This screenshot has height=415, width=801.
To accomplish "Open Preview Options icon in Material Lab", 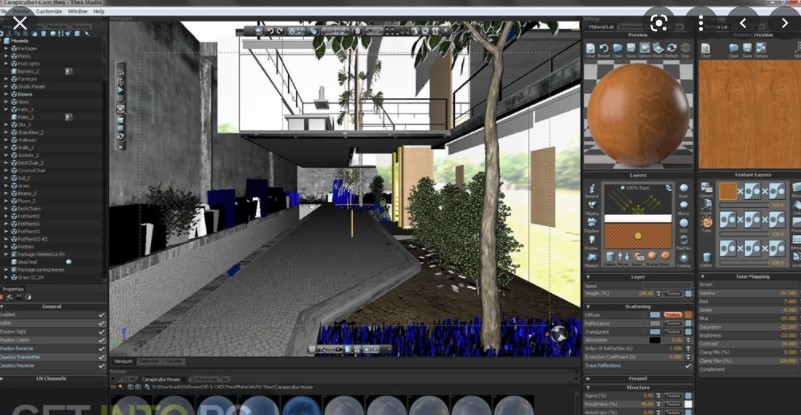I will (x=644, y=50).
